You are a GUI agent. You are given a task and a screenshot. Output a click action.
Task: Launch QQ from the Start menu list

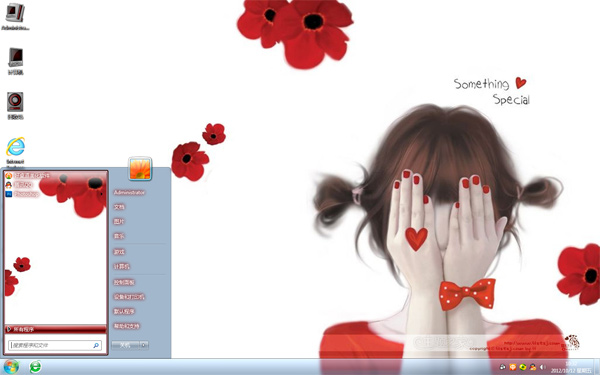click(x=19, y=185)
